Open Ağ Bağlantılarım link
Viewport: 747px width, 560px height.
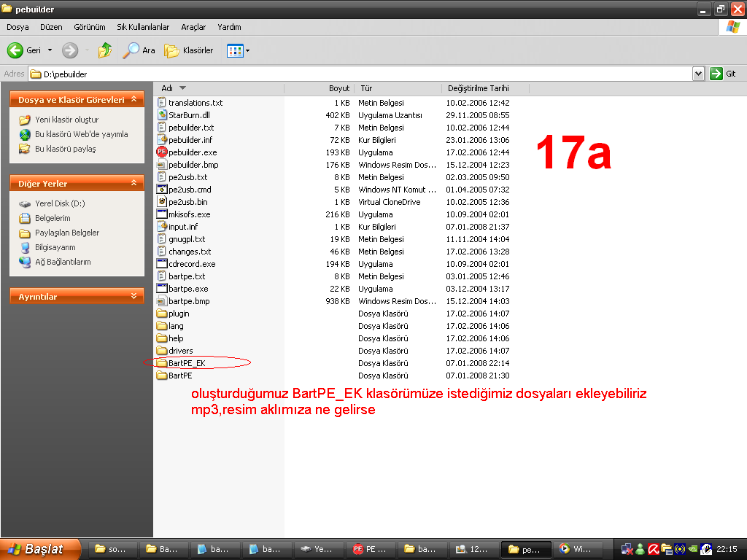63,262
